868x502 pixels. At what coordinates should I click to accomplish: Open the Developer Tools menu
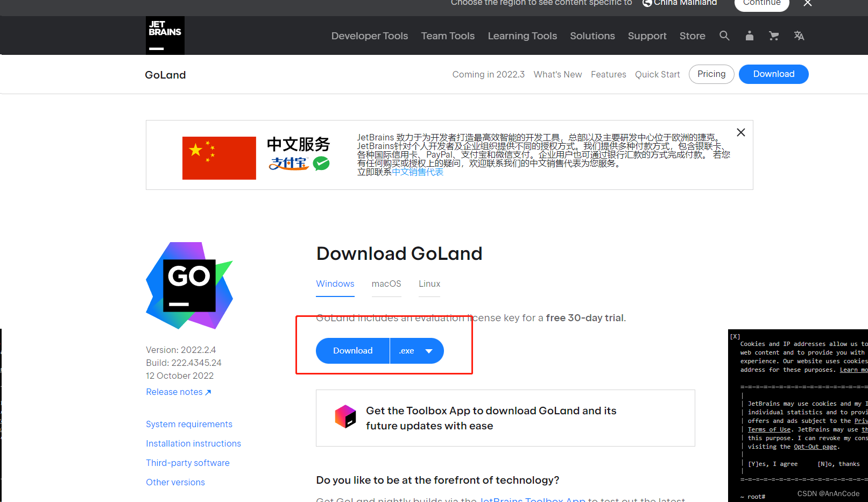(x=370, y=36)
